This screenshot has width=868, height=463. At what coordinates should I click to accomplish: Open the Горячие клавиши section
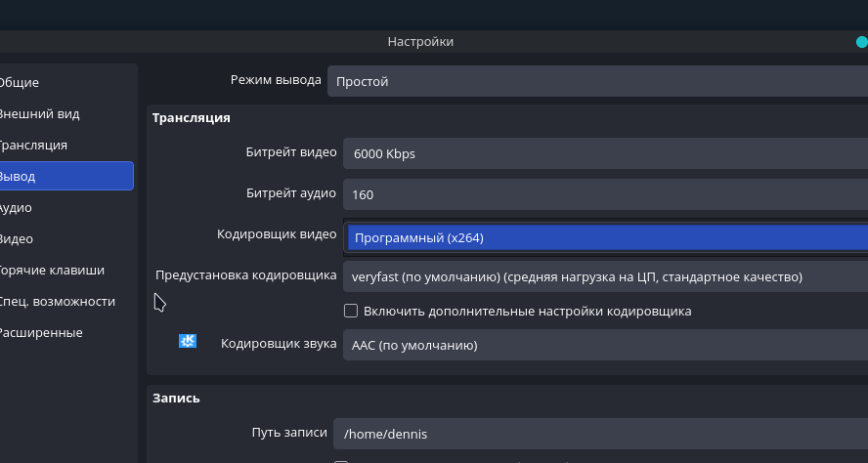tap(51, 271)
